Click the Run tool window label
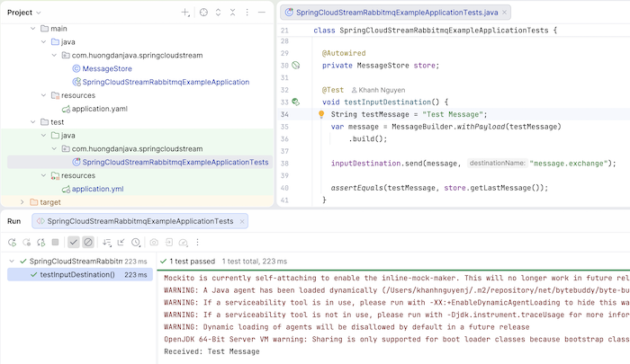The width and height of the screenshot is (630, 364). click(x=14, y=221)
